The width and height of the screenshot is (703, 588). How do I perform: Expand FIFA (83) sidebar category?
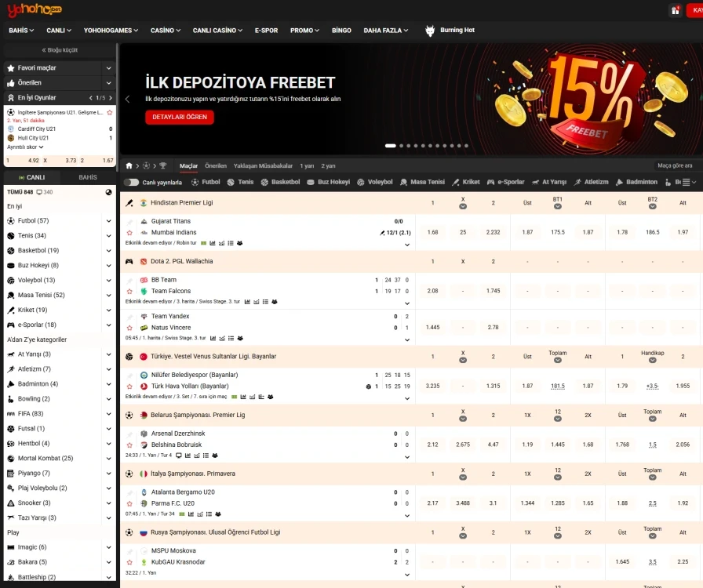point(108,414)
